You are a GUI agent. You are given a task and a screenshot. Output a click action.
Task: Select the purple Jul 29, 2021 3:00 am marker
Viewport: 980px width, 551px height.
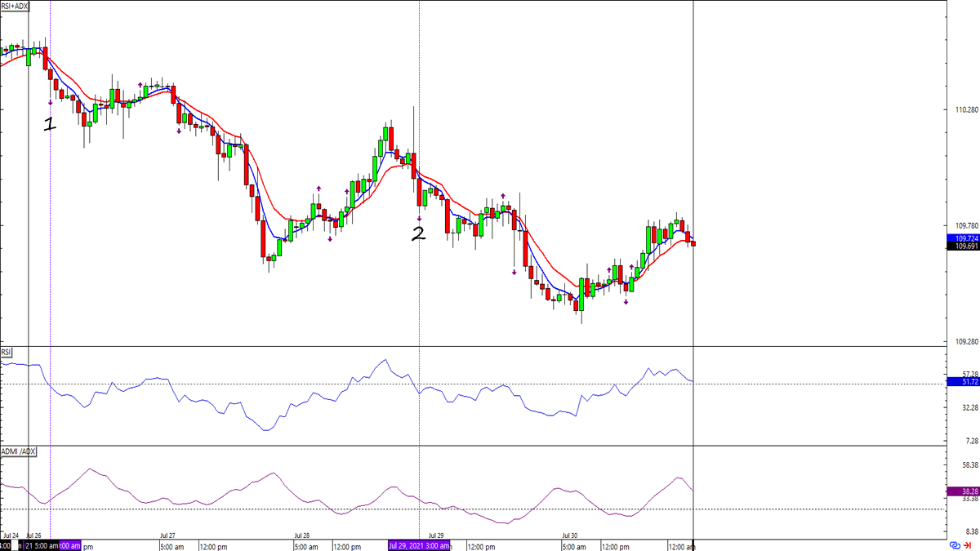click(x=418, y=545)
